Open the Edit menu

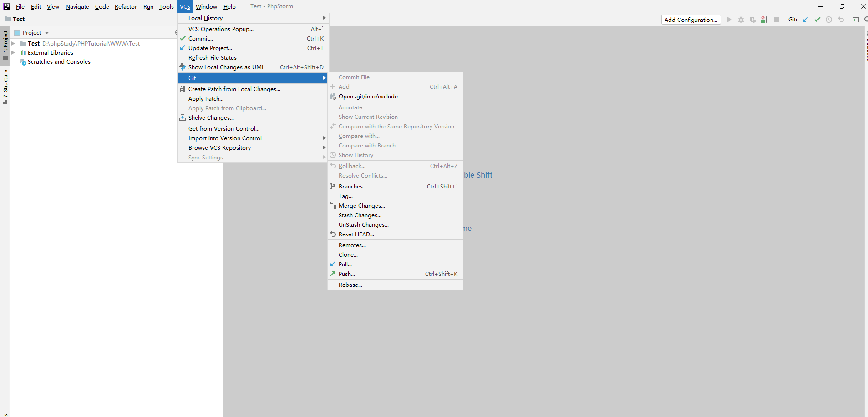click(36, 6)
